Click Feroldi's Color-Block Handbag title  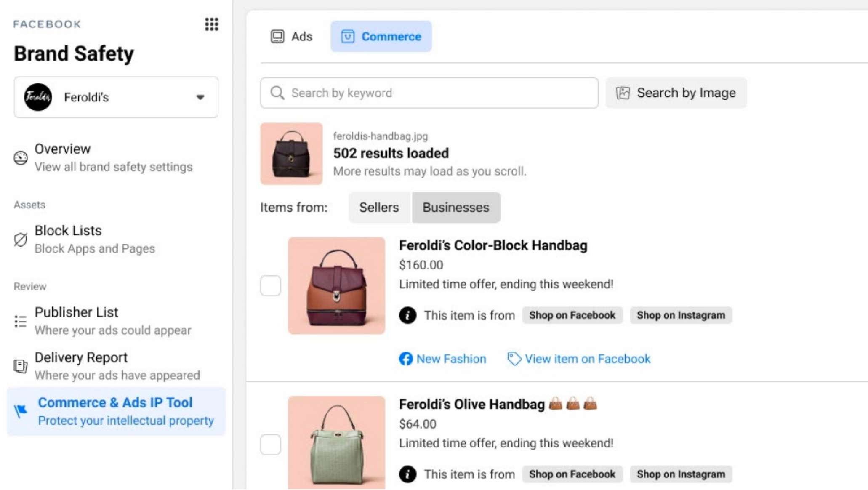tap(493, 245)
